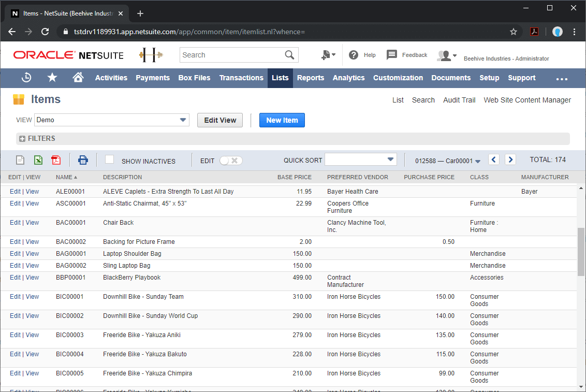Click the New Item button
The image size is (586, 392).
282,120
